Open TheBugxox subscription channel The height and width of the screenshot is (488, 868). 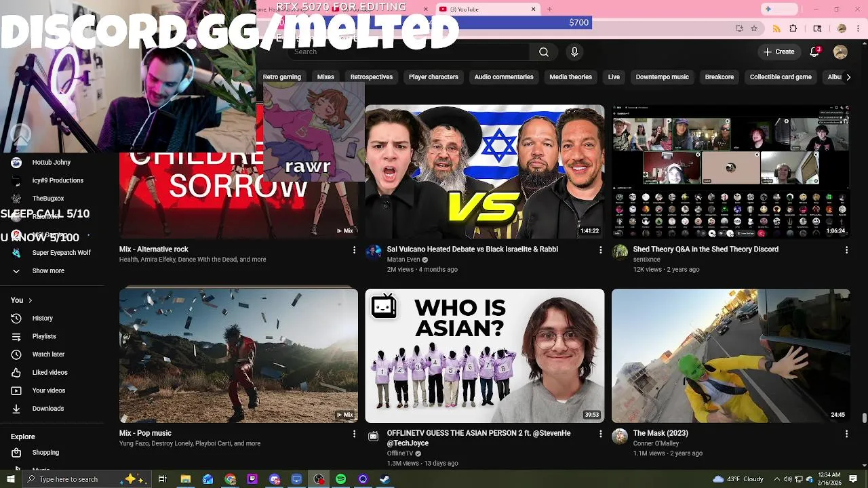tap(47, 198)
